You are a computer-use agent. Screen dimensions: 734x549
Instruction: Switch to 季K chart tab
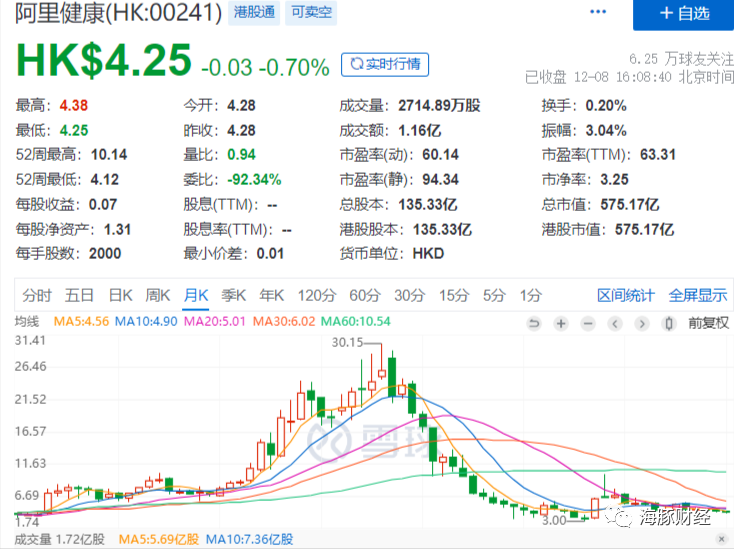(x=234, y=295)
